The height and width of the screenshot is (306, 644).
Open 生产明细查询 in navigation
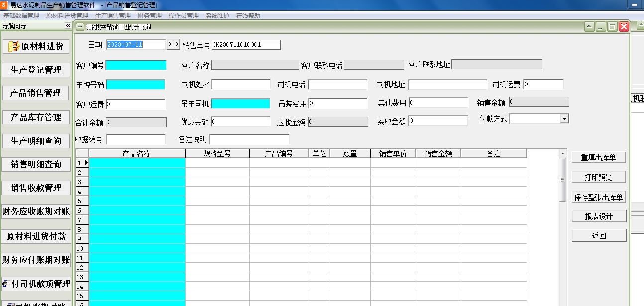click(36, 141)
